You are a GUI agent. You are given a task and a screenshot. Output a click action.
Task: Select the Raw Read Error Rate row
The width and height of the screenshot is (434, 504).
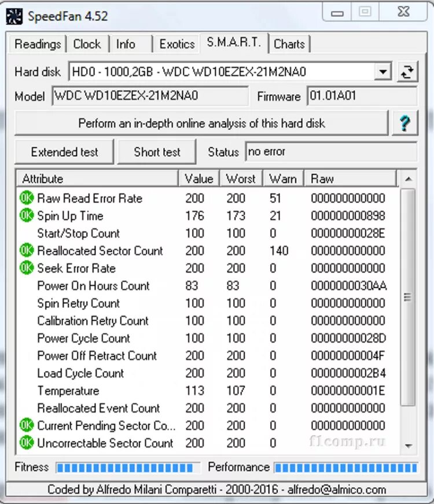pos(208,198)
